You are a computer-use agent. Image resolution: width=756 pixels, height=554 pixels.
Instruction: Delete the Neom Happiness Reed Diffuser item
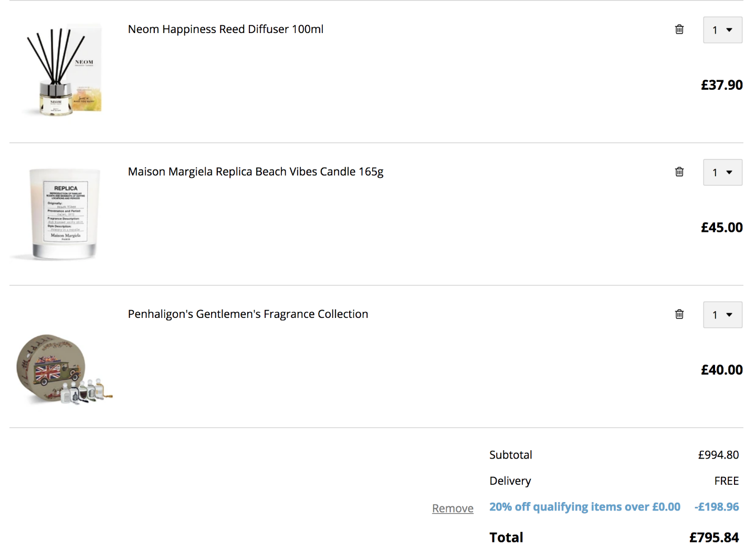coord(679,29)
